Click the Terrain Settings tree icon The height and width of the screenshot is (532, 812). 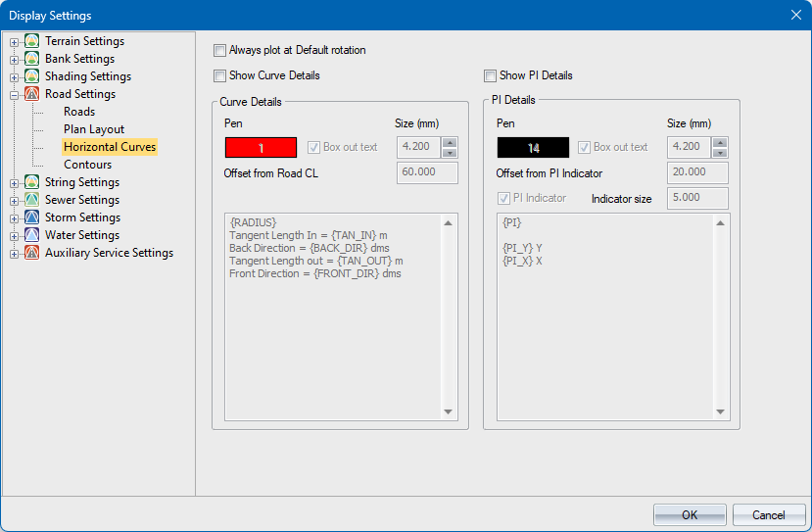click(x=32, y=41)
